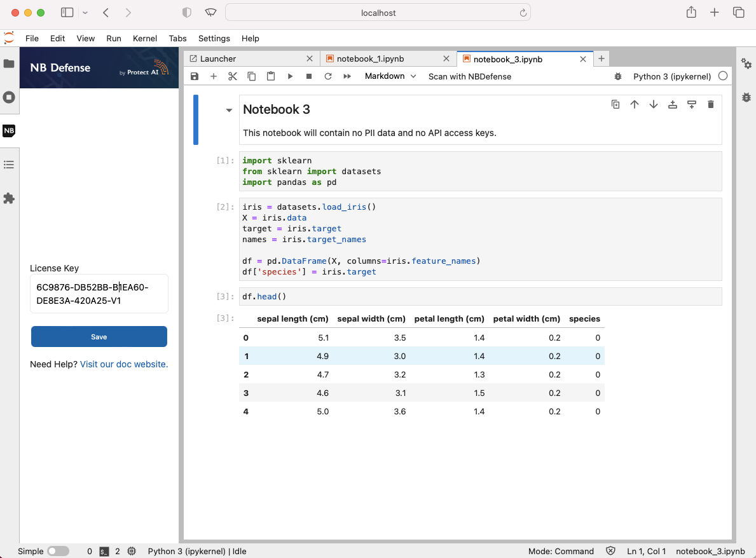This screenshot has height=558, width=756.
Task: Open the Markdown cell type dropdown
Action: tap(389, 76)
